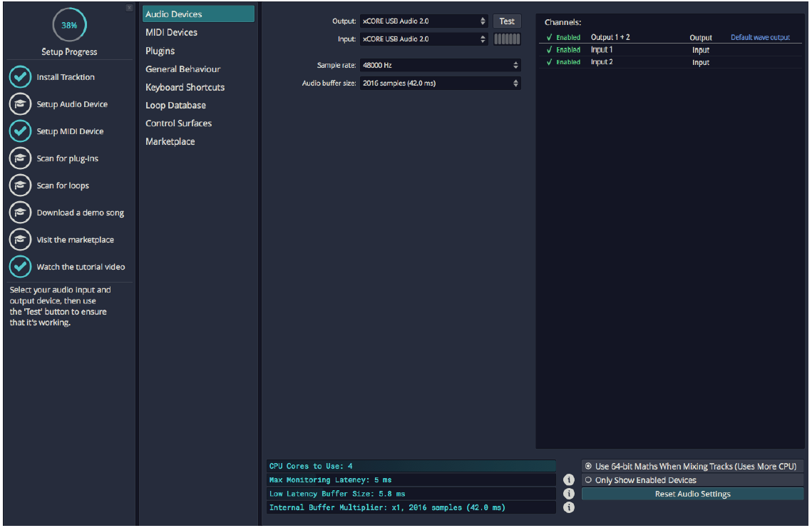Open the MIDI Devices settings page

(171, 33)
